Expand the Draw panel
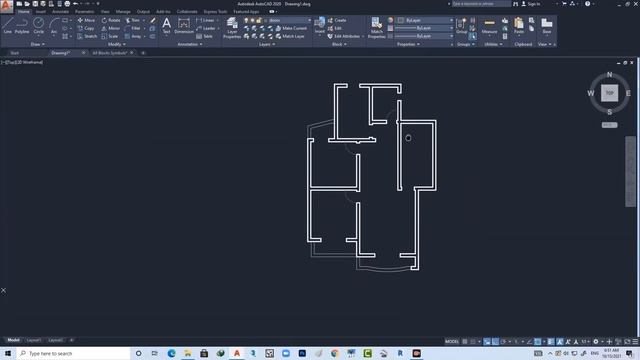The image size is (640, 360). point(37,44)
